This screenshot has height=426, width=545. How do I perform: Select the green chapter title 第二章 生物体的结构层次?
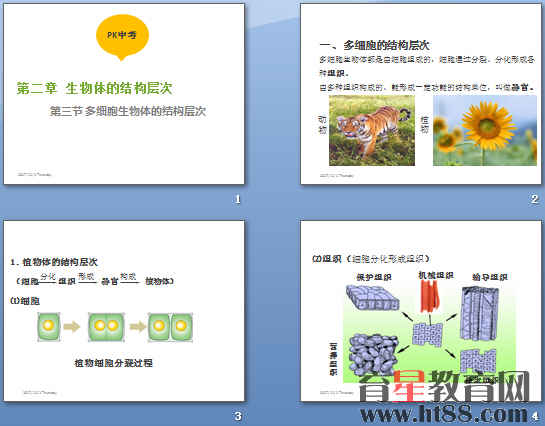click(94, 88)
